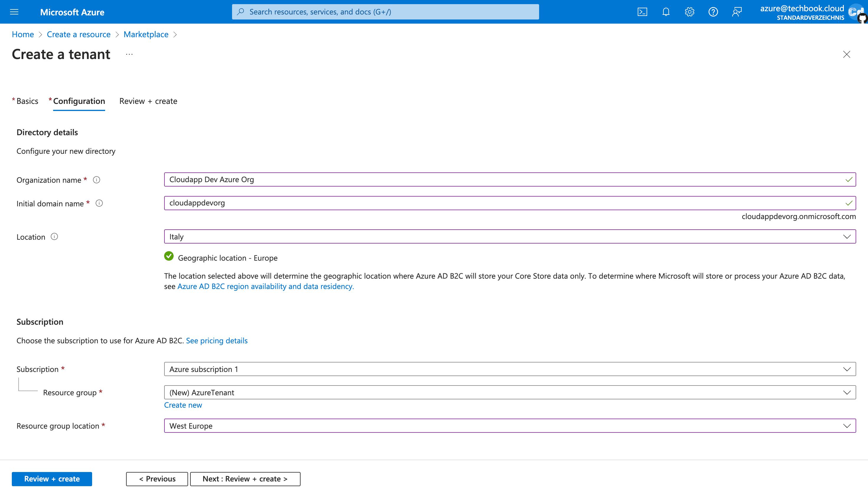Show Organization name tooltip info

coord(97,179)
